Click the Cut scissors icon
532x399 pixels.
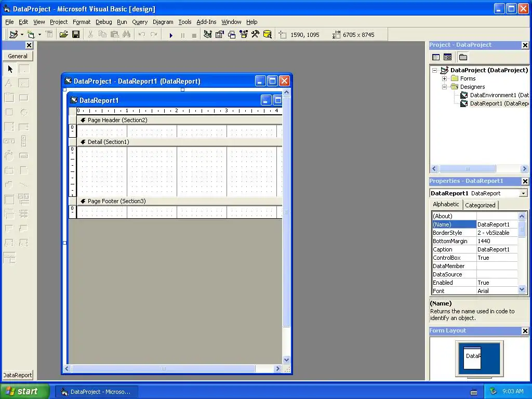pyautogui.click(x=90, y=34)
